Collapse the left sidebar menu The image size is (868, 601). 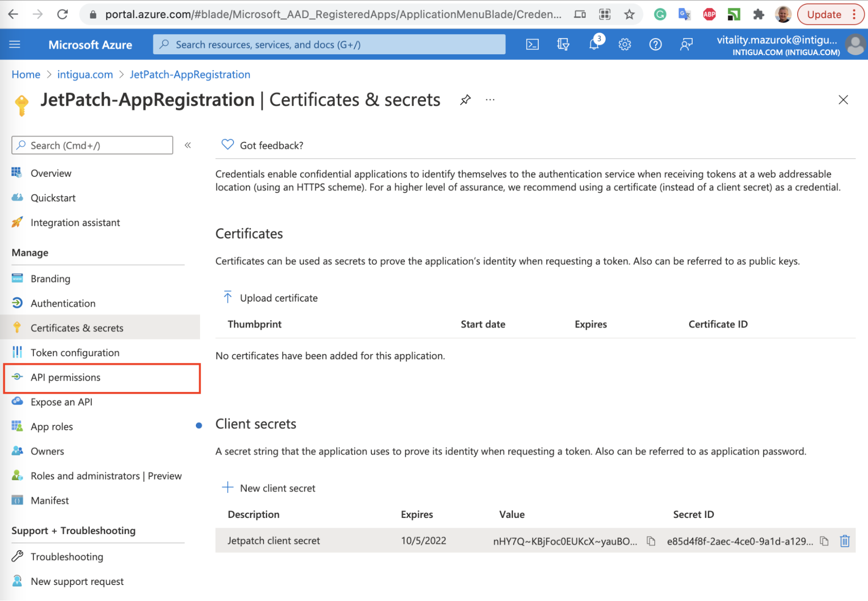(188, 145)
